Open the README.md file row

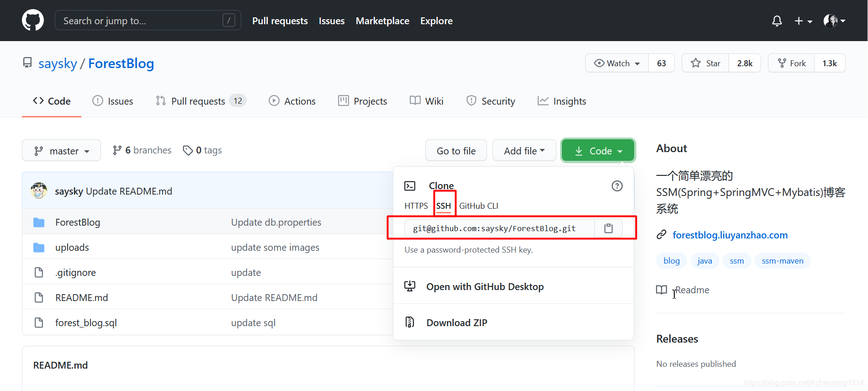click(207, 297)
